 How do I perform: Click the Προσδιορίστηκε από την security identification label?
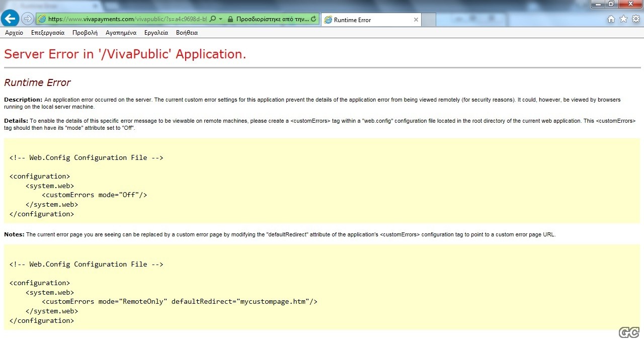pyautogui.click(x=272, y=19)
